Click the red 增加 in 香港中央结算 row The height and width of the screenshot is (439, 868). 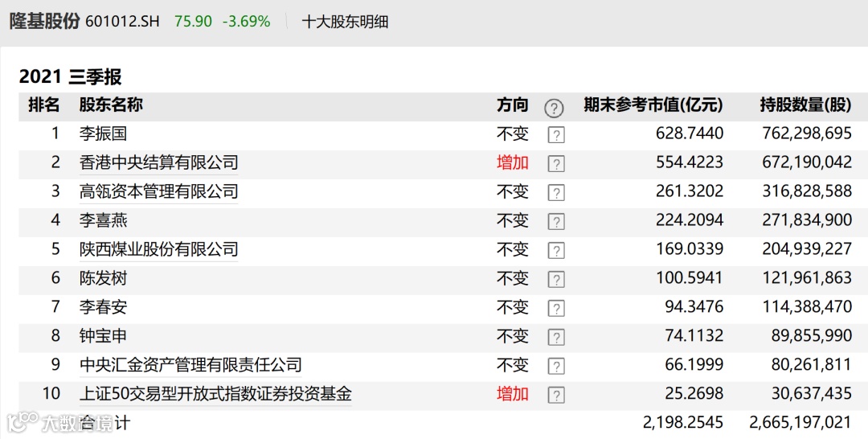click(x=513, y=162)
